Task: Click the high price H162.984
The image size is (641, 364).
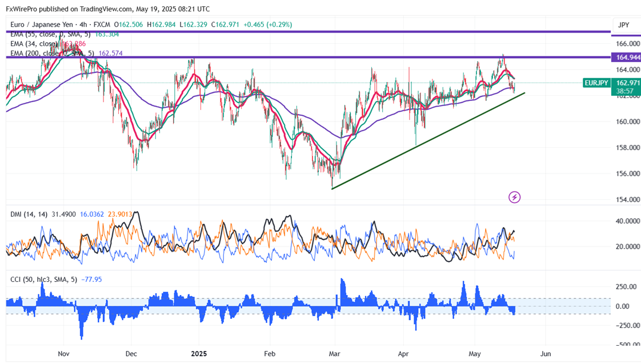Action: [162, 25]
